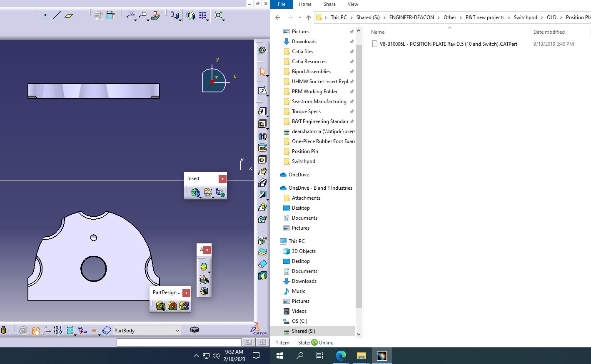Click the Removed Multi-sections Solid icon
Image resolution: width=591 pixels, height=364 pixels.
tap(262, 219)
